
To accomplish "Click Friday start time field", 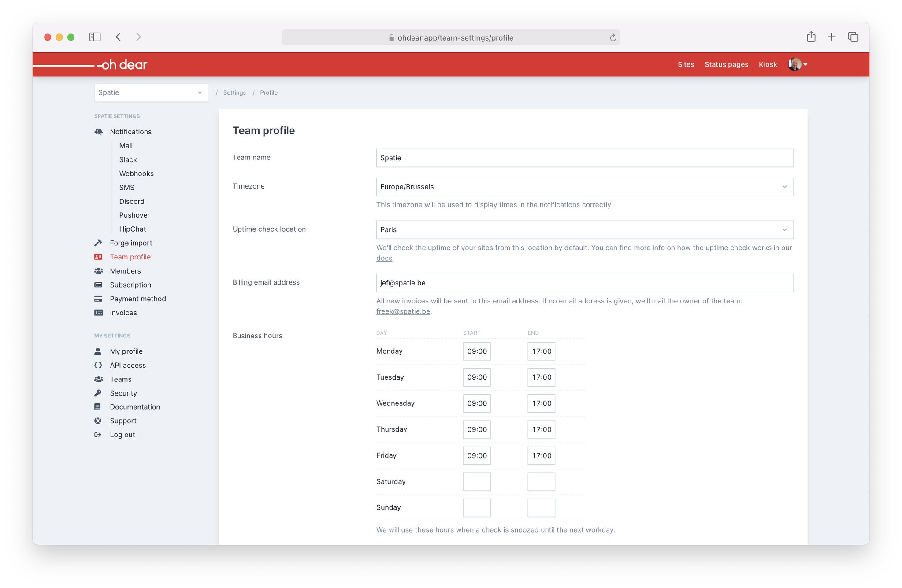I will pyautogui.click(x=477, y=455).
